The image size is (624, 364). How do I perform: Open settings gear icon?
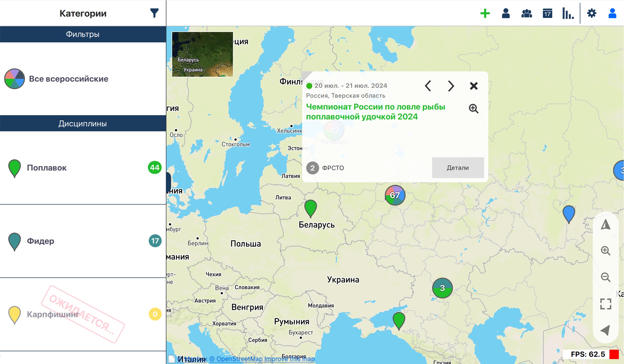pos(591,13)
